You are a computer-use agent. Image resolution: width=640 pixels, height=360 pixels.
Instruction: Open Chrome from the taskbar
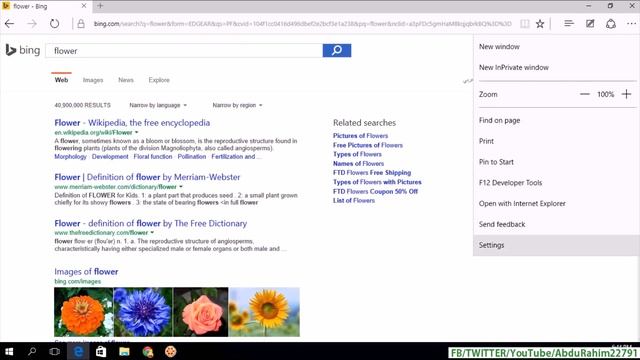[148, 351]
